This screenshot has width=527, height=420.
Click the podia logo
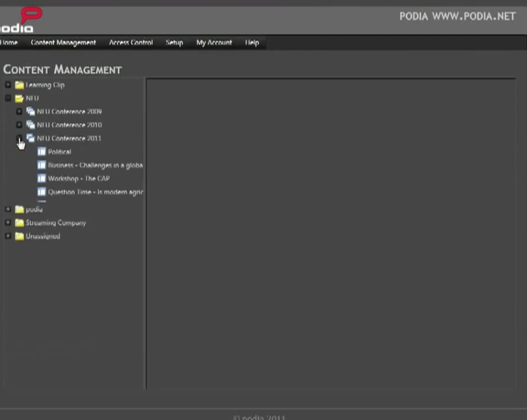(21, 20)
